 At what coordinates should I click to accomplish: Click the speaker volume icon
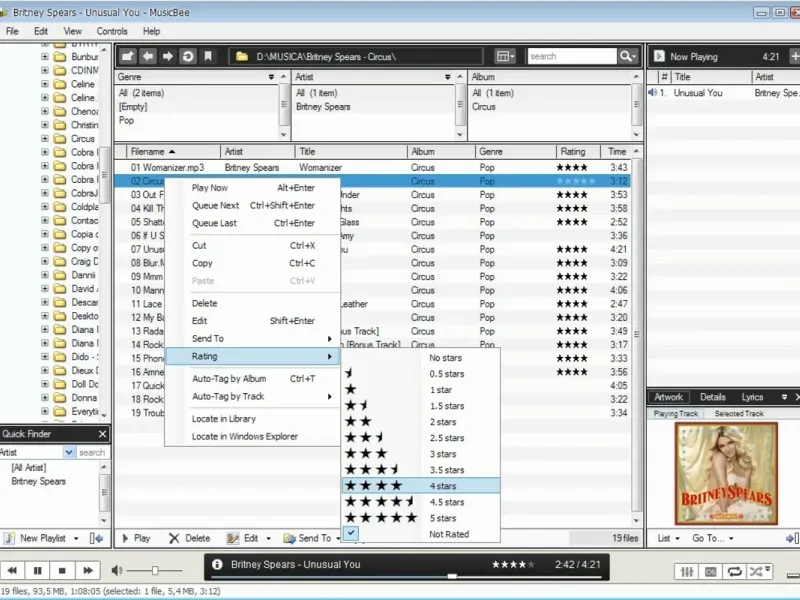(118, 570)
